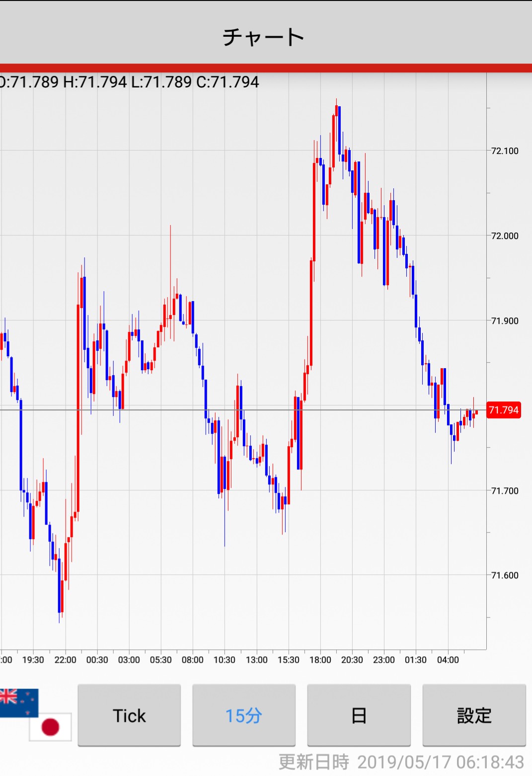The width and height of the screenshot is (532, 776).
Task: Click the 更新日時 update timestamp
Action: tap(401, 762)
